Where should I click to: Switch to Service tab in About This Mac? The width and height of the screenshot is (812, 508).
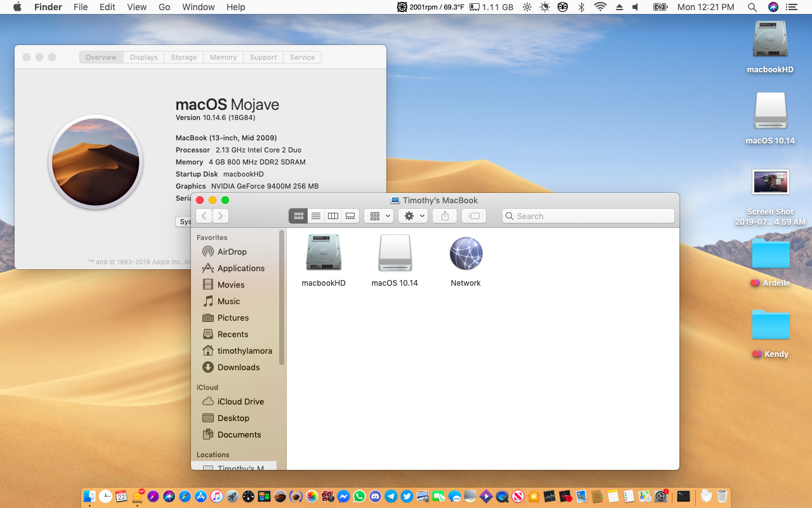(x=303, y=57)
